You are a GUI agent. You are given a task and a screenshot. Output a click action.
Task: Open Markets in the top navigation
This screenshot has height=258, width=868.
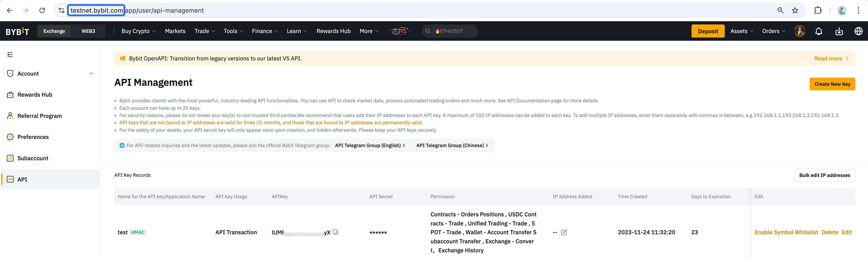click(175, 31)
